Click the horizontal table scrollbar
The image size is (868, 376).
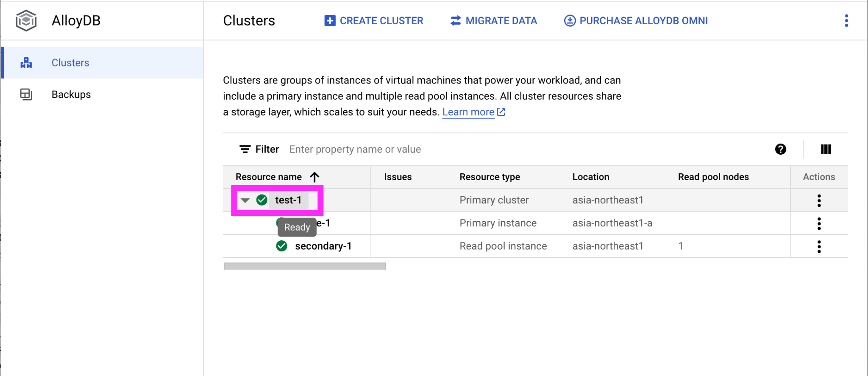point(304,266)
